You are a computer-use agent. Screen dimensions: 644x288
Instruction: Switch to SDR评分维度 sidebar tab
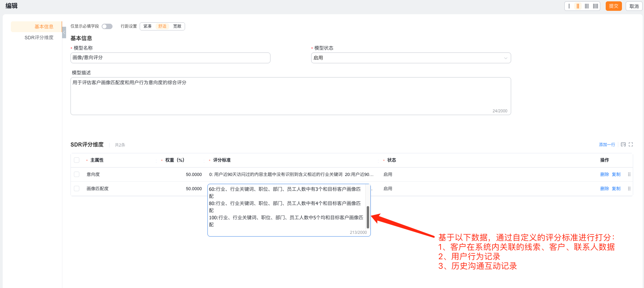pos(39,38)
